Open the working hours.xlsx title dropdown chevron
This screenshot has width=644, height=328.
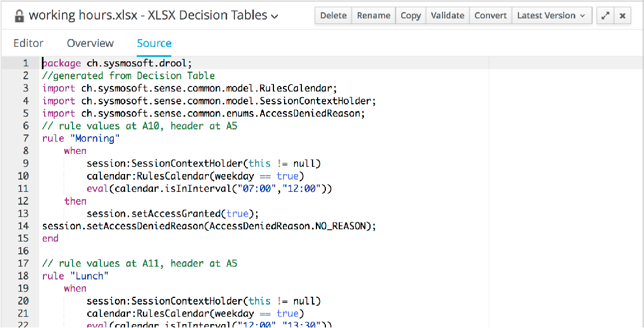[x=275, y=17]
